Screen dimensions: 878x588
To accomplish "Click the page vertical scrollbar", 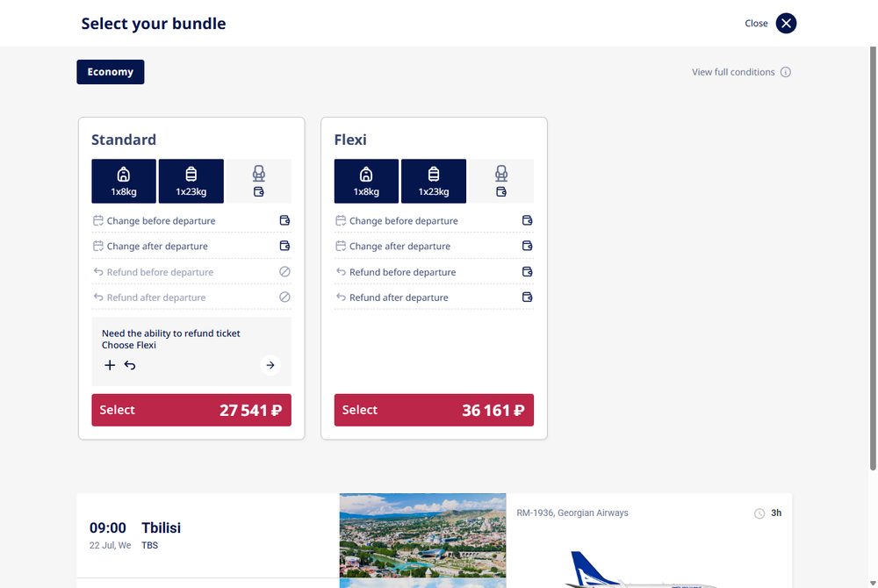I will 873,259.
